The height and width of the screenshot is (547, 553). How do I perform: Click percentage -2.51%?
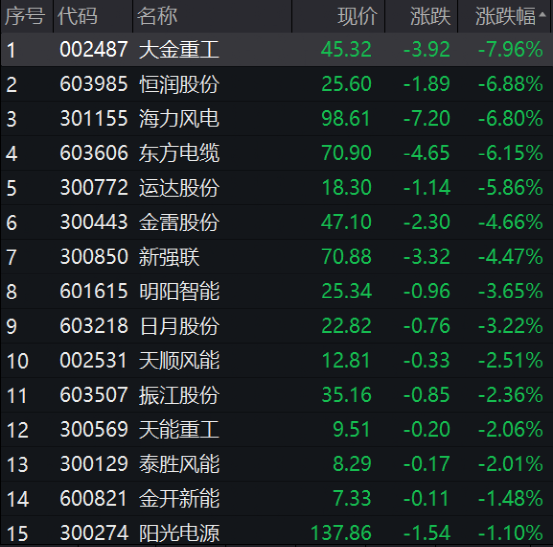tap(510, 360)
